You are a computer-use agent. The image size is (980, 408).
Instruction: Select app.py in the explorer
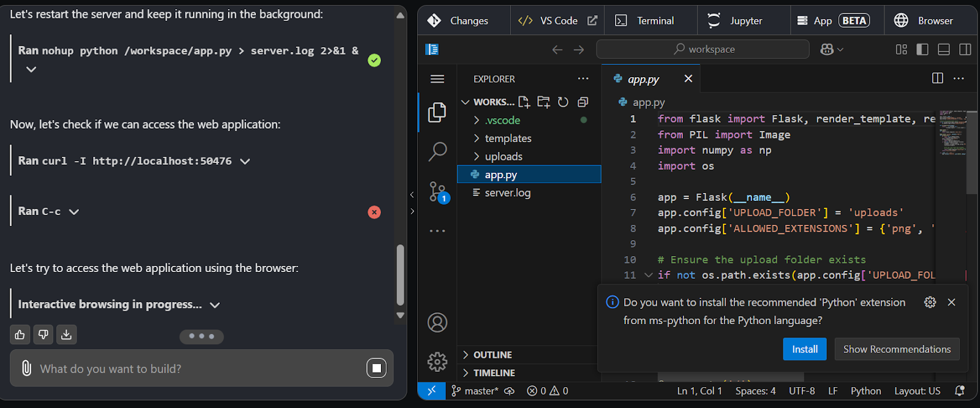tap(529, 175)
